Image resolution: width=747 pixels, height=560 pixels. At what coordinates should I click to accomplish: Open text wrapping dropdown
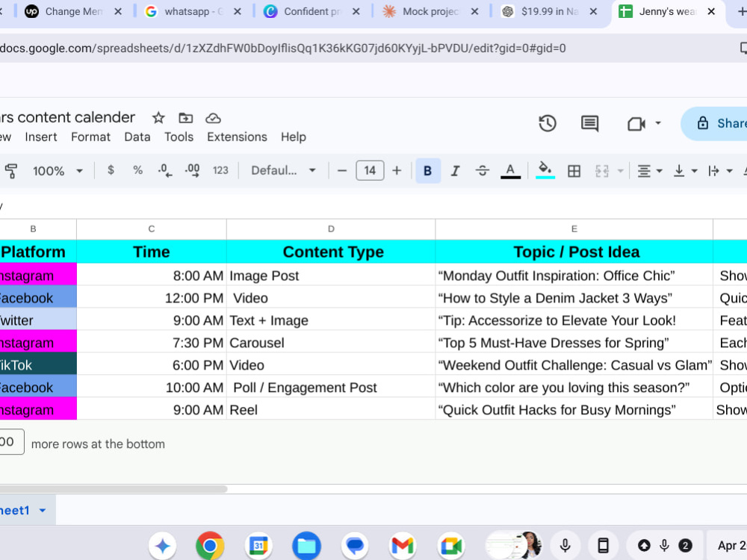coord(720,171)
